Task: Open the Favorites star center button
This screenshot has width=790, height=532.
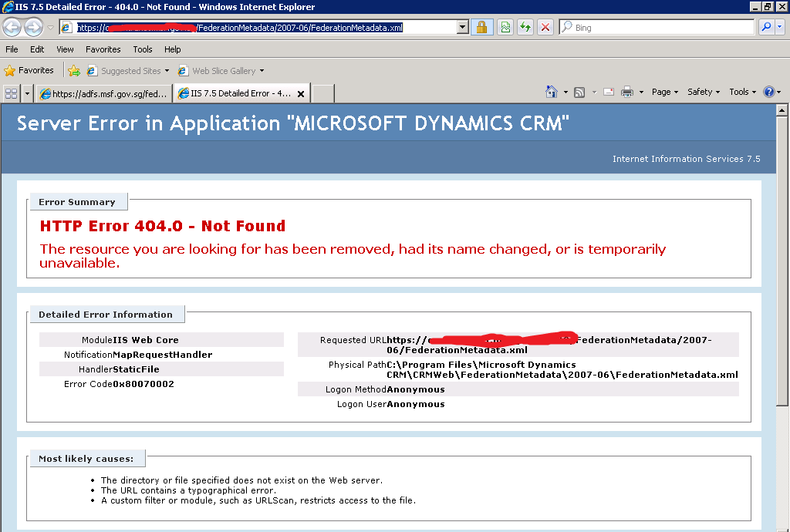Action: [29, 70]
